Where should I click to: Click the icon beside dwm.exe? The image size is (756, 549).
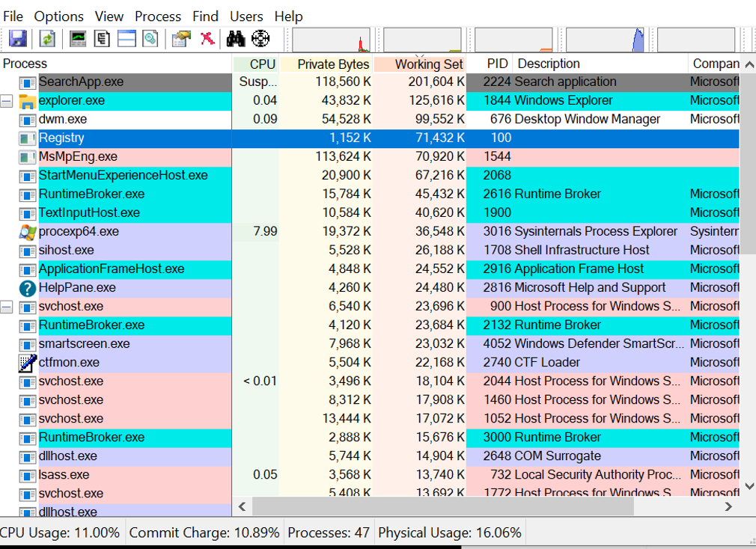[x=28, y=120]
